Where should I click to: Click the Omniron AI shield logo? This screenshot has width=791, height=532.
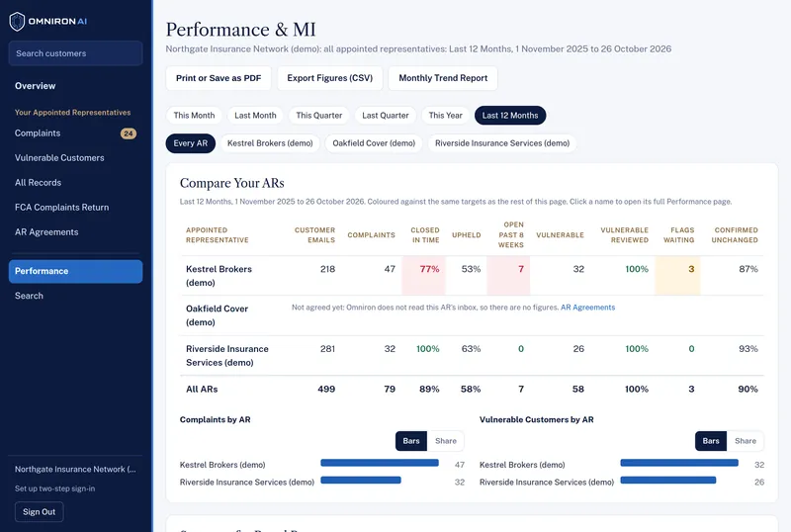click(17, 21)
